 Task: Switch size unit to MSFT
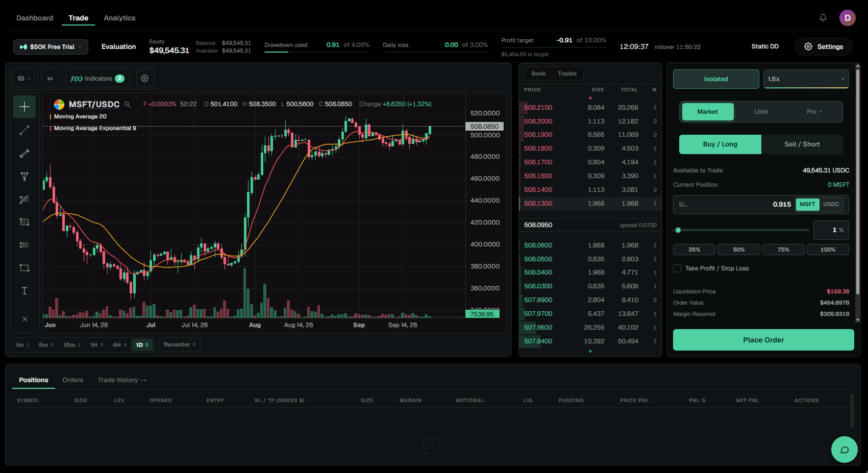pyautogui.click(x=807, y=204)
